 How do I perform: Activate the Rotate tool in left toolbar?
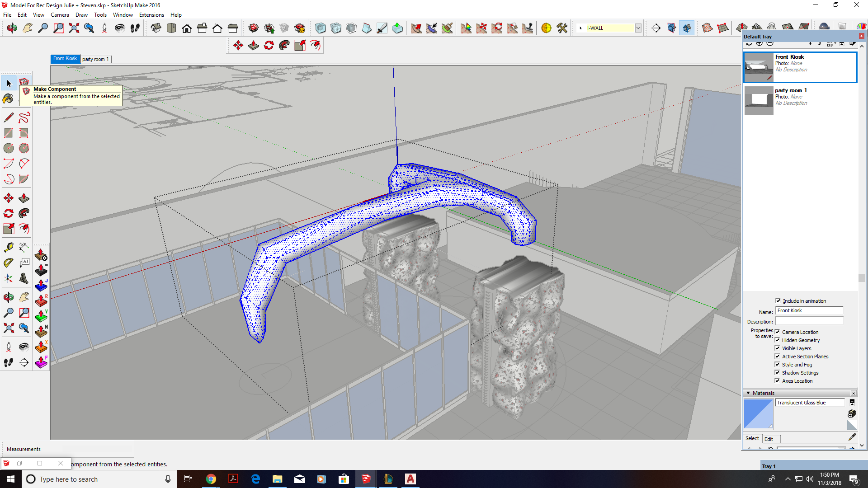(8, 213)
